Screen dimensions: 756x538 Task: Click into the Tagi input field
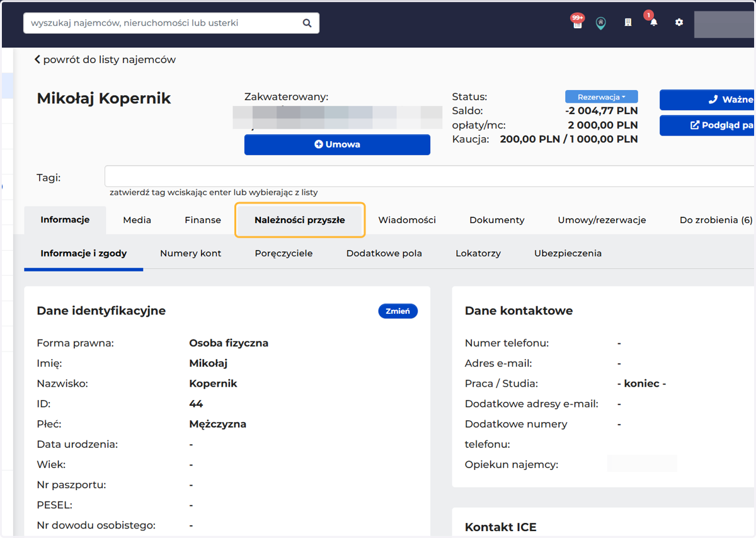tap(430, 176)
